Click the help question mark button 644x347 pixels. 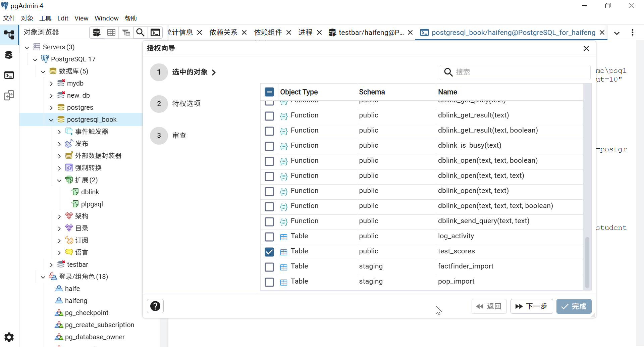[155, 306]
